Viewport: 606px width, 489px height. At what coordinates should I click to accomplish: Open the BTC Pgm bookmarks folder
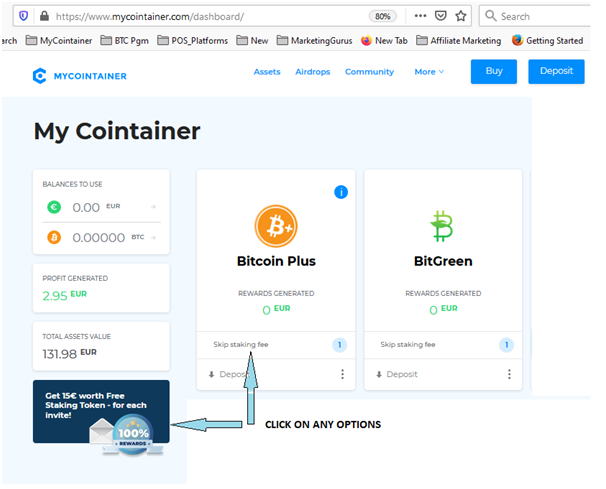click(x=124, y=40)
